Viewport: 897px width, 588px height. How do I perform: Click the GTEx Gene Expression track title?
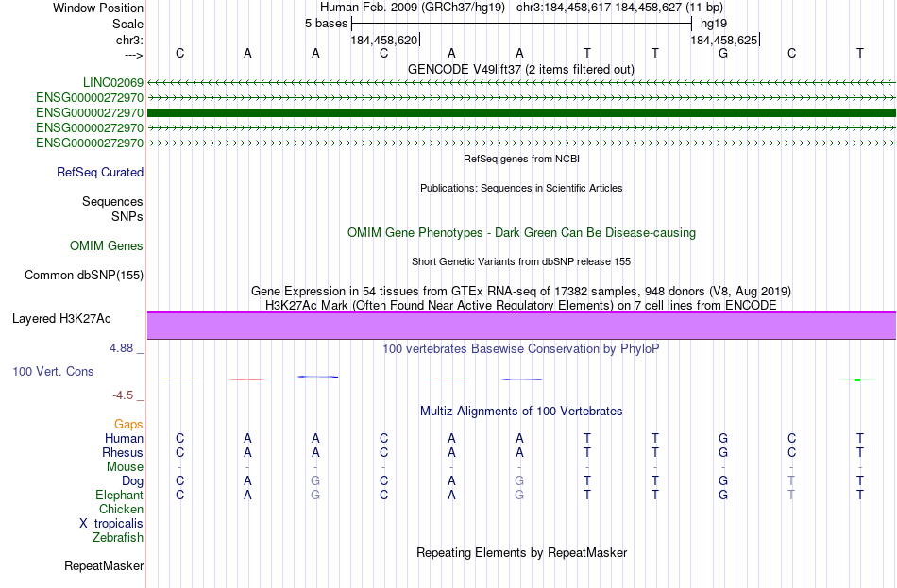pos(521,291)
